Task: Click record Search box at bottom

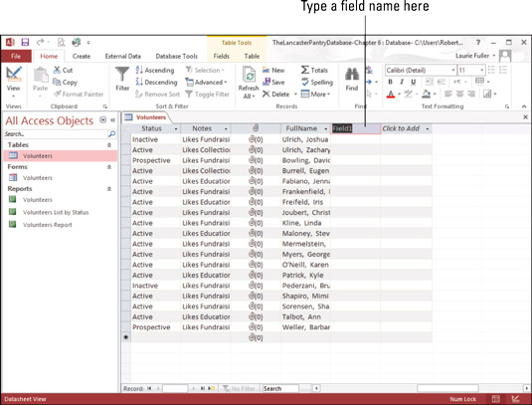Action: tap(280, 388)
